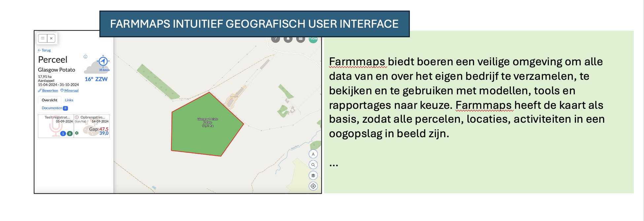This screenshot has width=644, height=221.
Task: Open the Bewerken edit link
Action: coord(48,90)
